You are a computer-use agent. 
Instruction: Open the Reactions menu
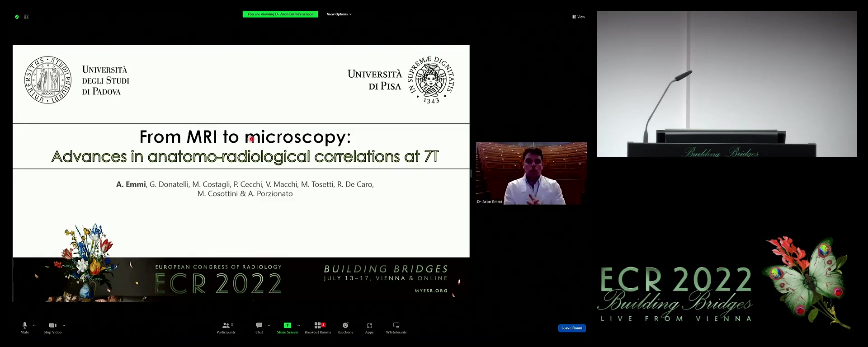[345, 328]
